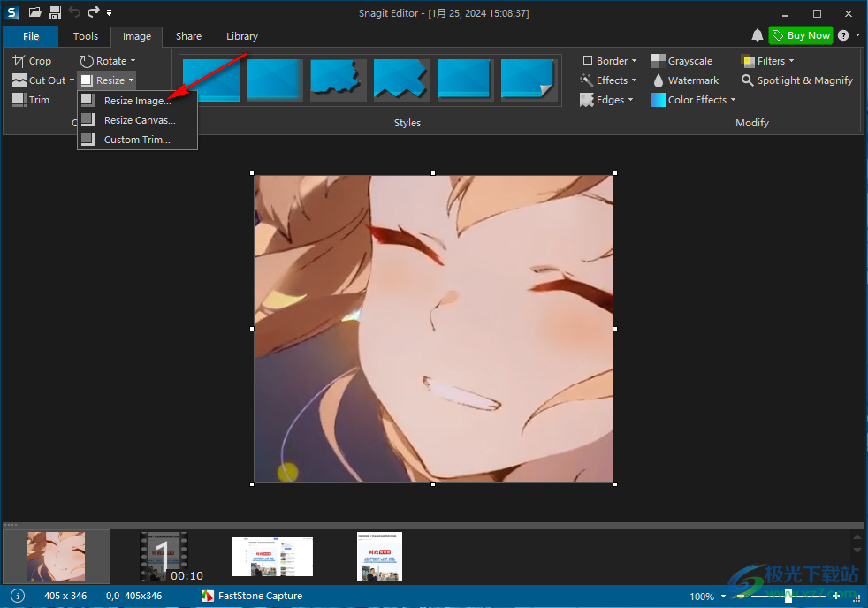Select the anime face thumbnail in the tray
This screenshot has width=868, height=608.
(x=56, y=557)
